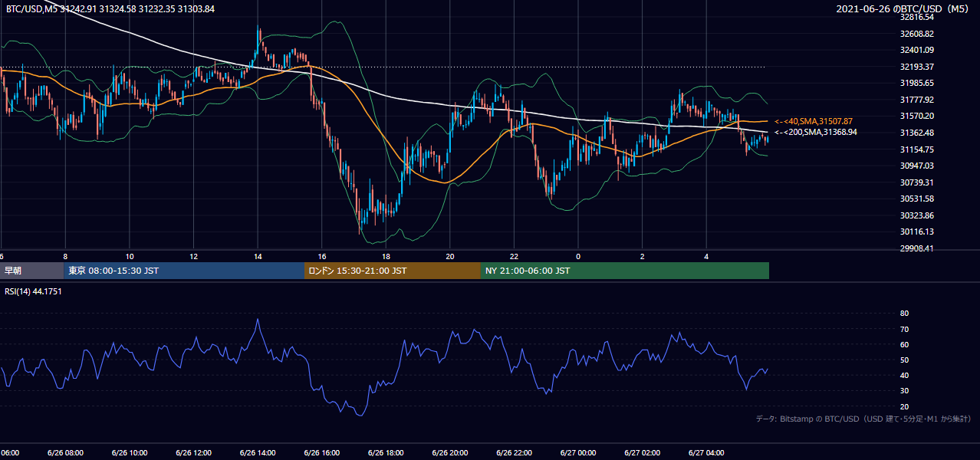Click RSI scale value 40

904,376
